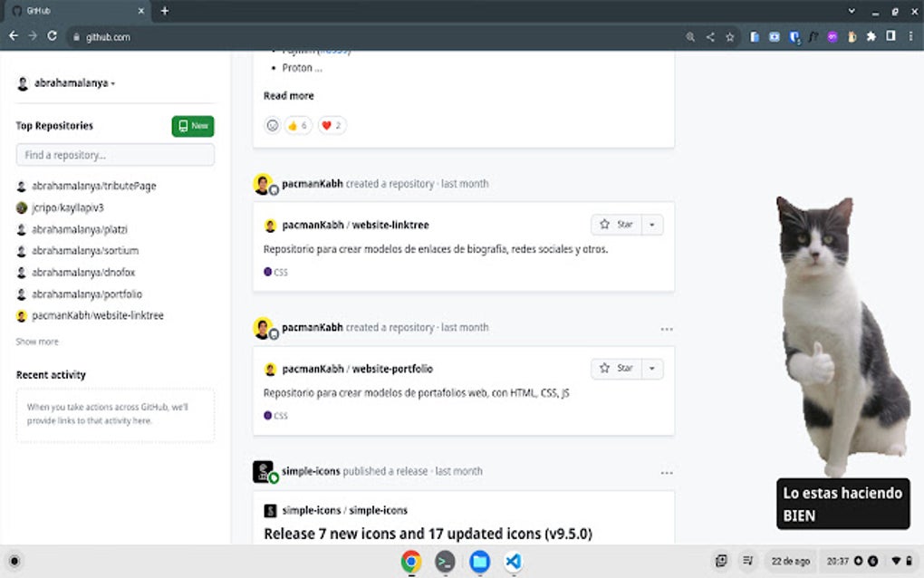Click the green New repository button
The width and height of the screenshot is (924, 578).
[x=192, y=126]
